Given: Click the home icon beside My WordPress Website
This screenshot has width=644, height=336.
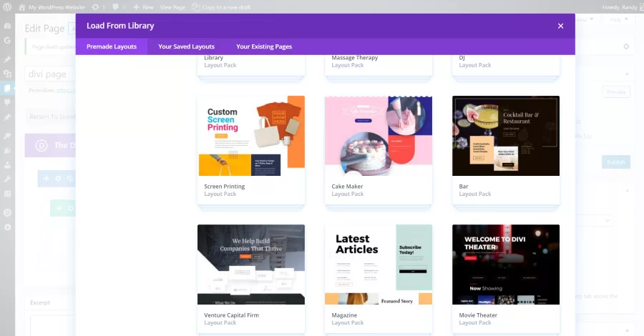Looking at the screenshot, I should (21, 7).
